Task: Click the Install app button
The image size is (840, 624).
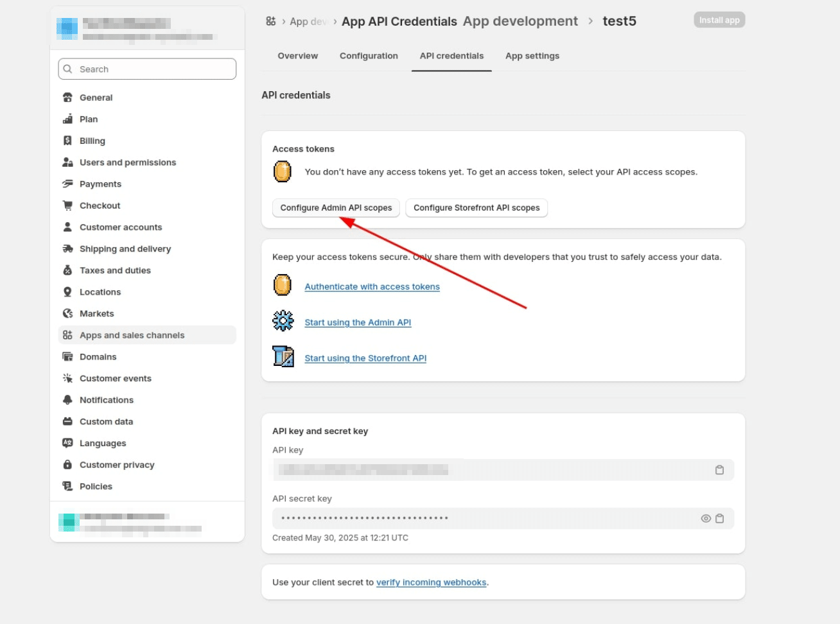Action: pos(719,20)
